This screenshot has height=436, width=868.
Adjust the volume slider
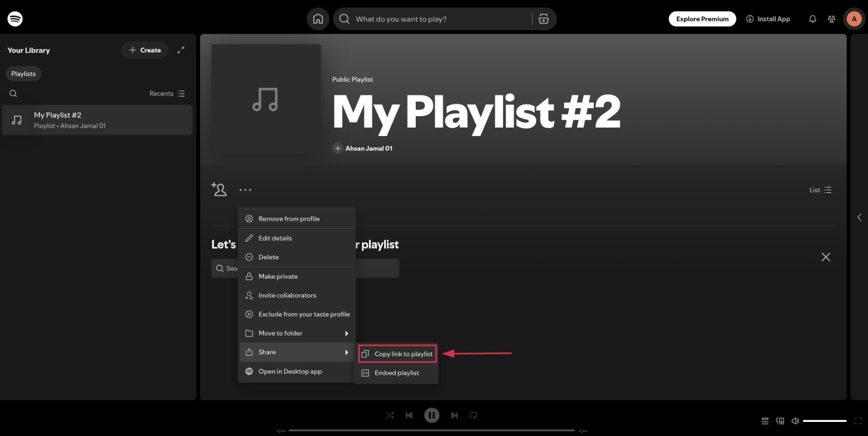[x=825, y=421]
